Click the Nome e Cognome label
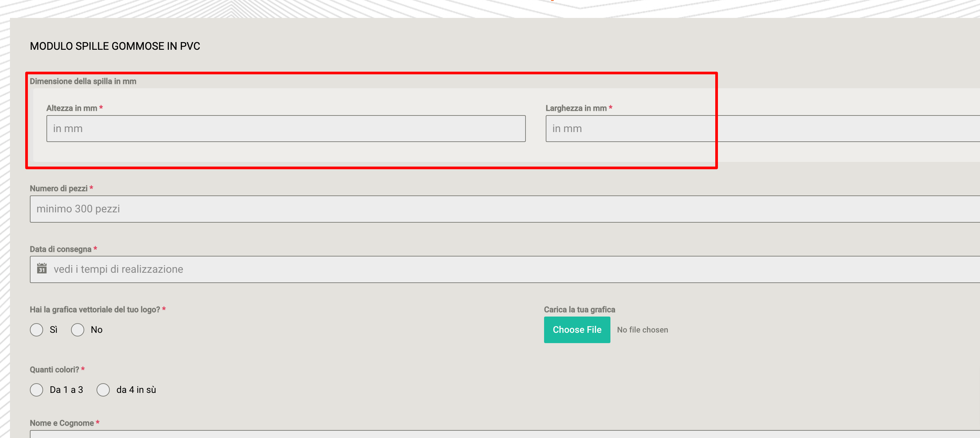 [62, 423]
